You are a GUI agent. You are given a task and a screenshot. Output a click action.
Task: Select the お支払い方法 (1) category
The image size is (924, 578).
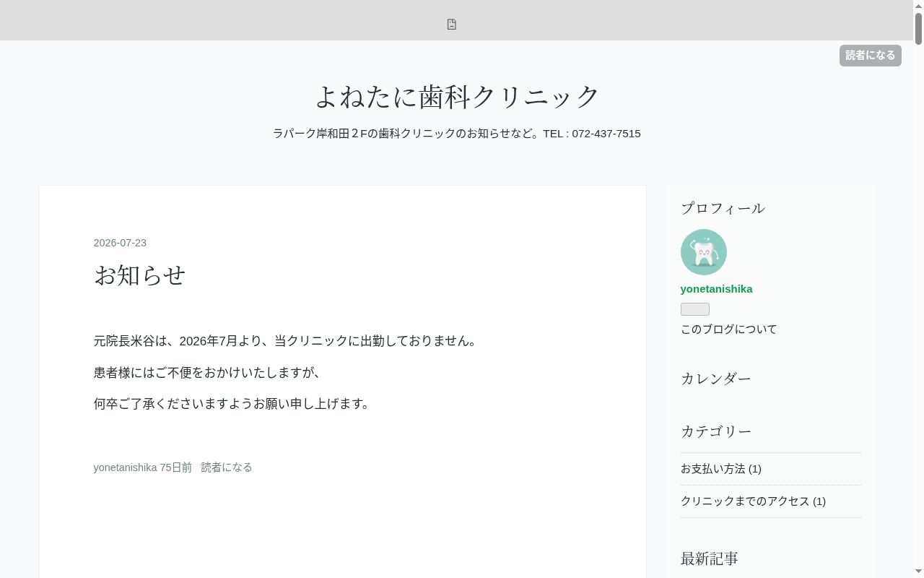tap(721, 469)
